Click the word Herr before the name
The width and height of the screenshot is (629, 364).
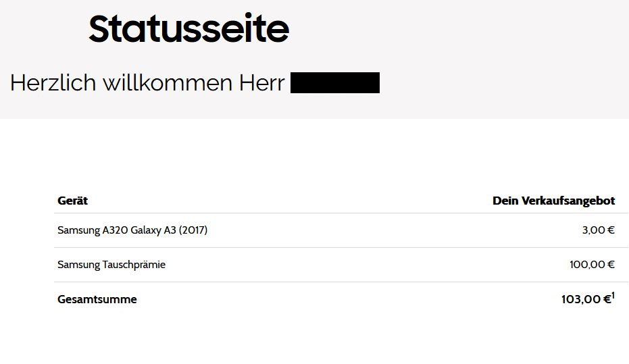(x=262, y=83)
